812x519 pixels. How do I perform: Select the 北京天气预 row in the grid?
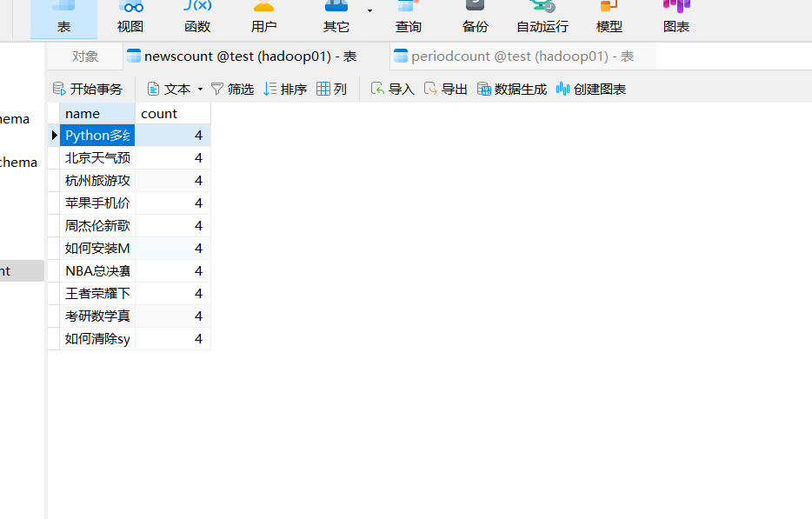pos(97,157)
